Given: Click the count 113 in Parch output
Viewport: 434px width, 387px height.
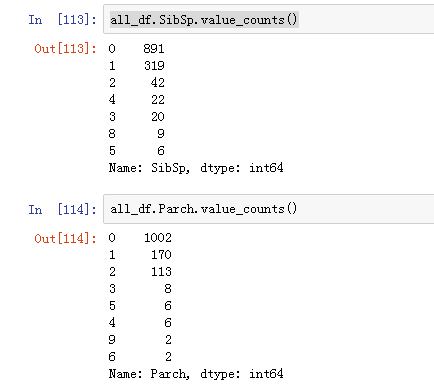Looking at the screenshot, I should point(161,272).
